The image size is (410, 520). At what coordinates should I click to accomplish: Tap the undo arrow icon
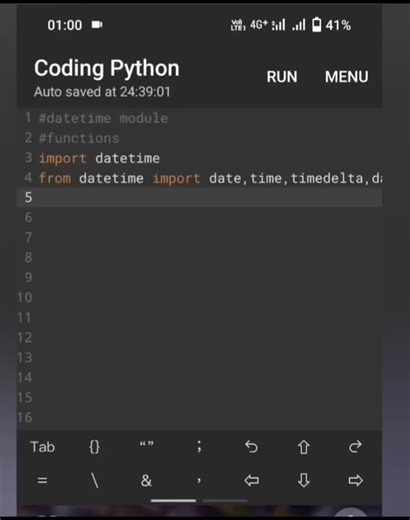pyautogui.click(x=251, y=447)
